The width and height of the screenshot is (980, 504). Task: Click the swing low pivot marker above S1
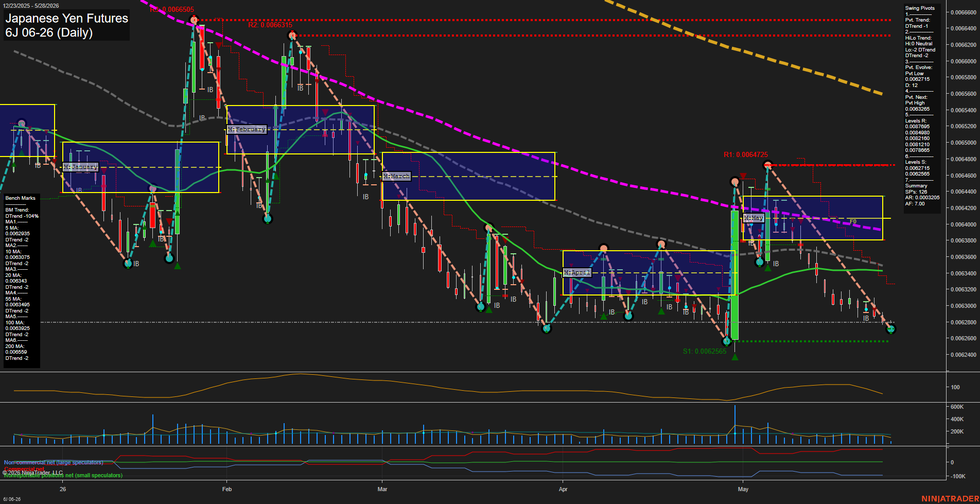[x=727, y=341]
